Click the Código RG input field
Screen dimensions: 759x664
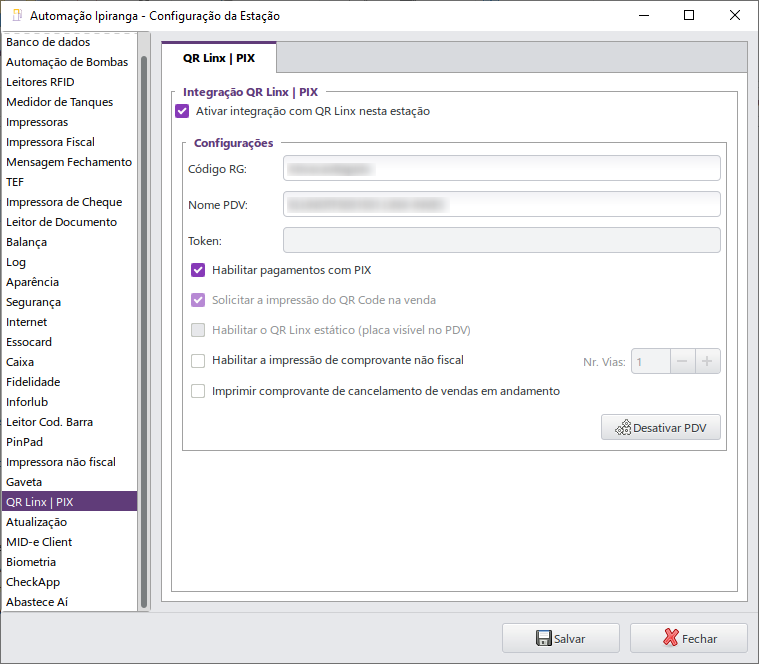click(x=501, y=168)
